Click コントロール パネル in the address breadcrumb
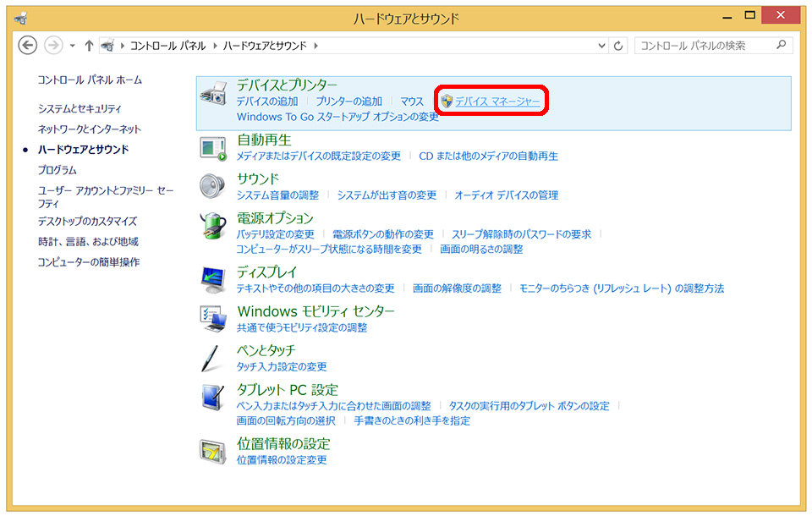This screenshot has height=516, width=812. [167, 46]
